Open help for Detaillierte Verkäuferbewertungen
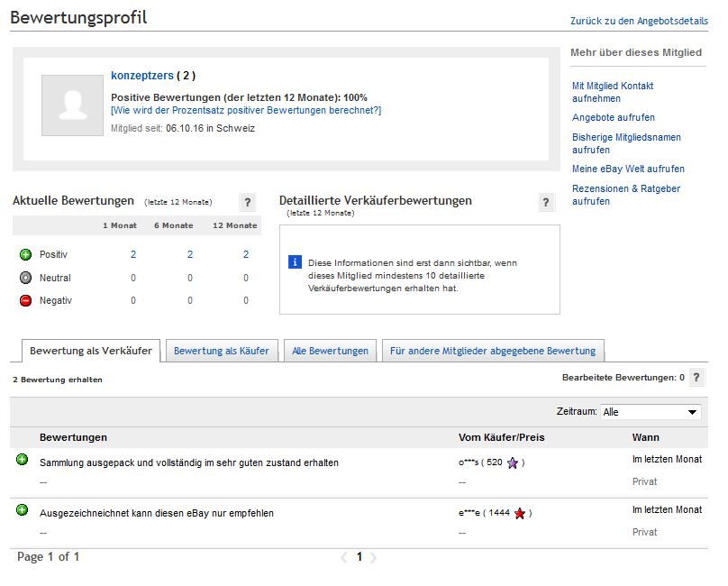This screenshot has height=586, width=728. (546, 201)
